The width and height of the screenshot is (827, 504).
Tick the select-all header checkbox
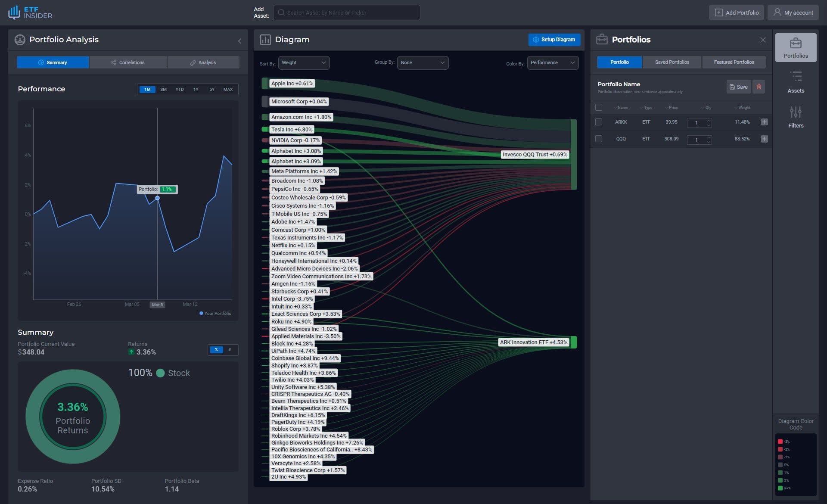[x=598, y=107]
